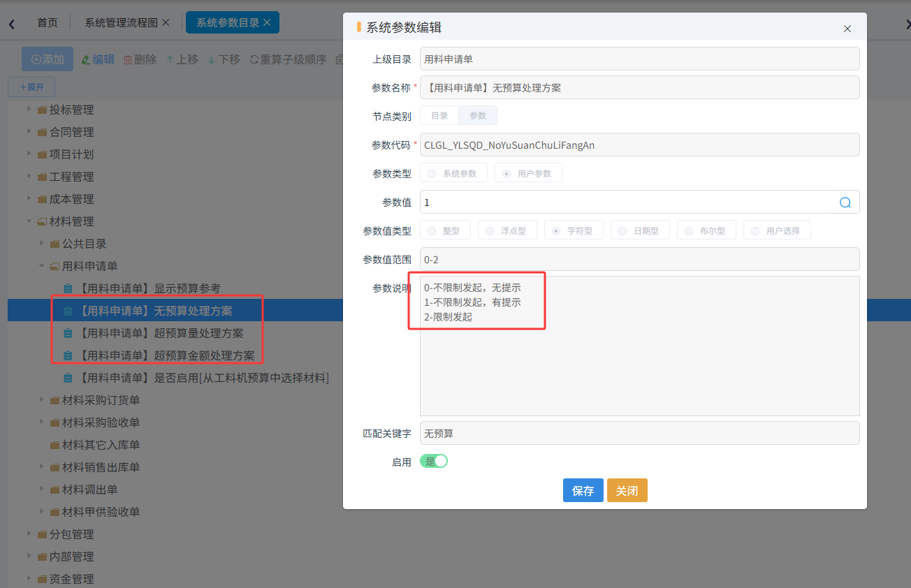The width and height of the screenshot is (911, 588).
Task: Click document icon of 超预算量处理方案
Action: point(68,333)
